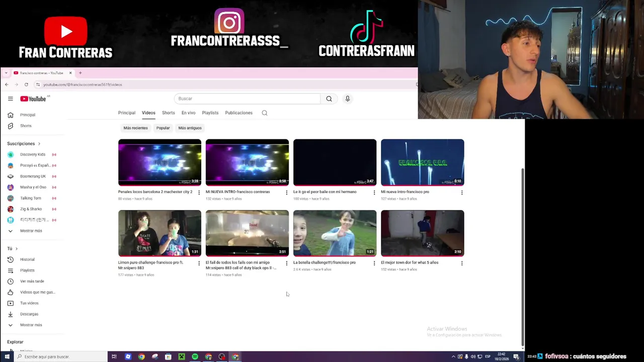
Task: Open Minecraft from the taskbar
Action: (182, 356)
